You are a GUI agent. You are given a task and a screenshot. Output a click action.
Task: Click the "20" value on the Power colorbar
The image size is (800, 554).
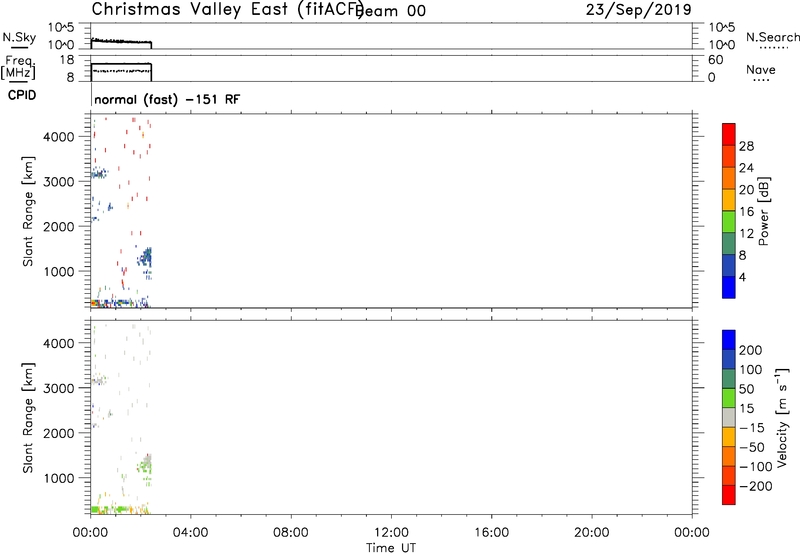(x=746, y=190)
